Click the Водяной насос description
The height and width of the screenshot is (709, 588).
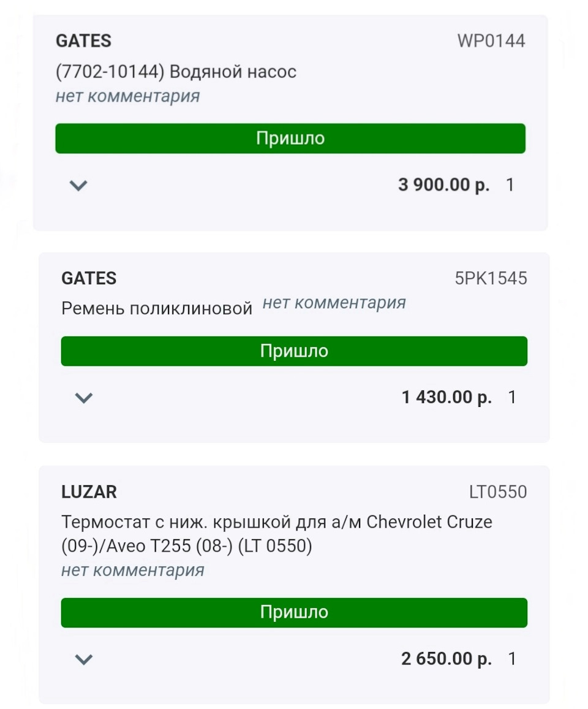(176, 72)
